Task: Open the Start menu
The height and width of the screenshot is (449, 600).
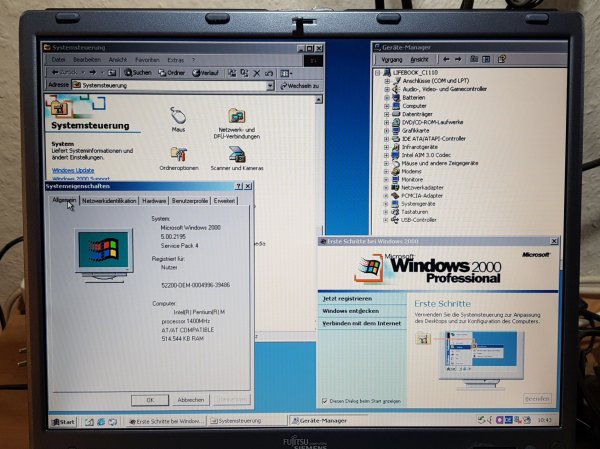Action: [63, 422]
